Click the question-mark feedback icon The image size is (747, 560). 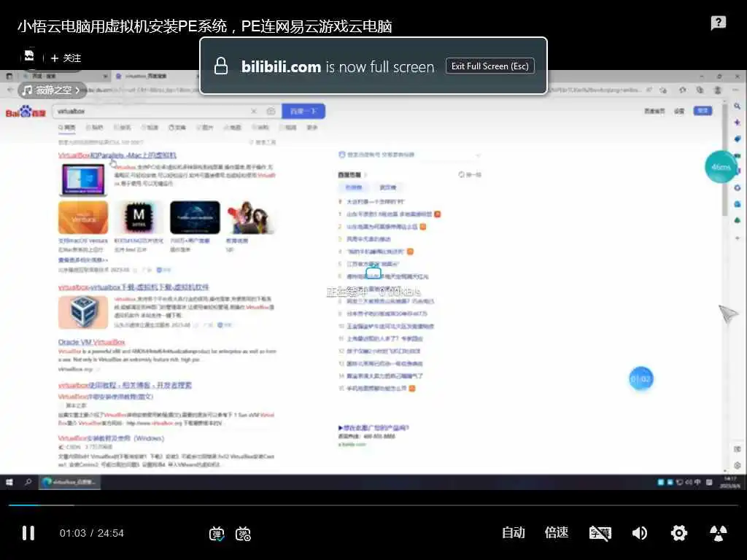[x=718, y=23]
